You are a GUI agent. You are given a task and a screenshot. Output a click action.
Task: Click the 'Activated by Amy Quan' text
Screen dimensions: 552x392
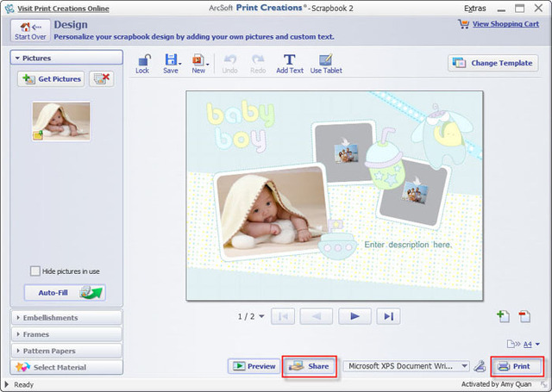click(497, 384)
